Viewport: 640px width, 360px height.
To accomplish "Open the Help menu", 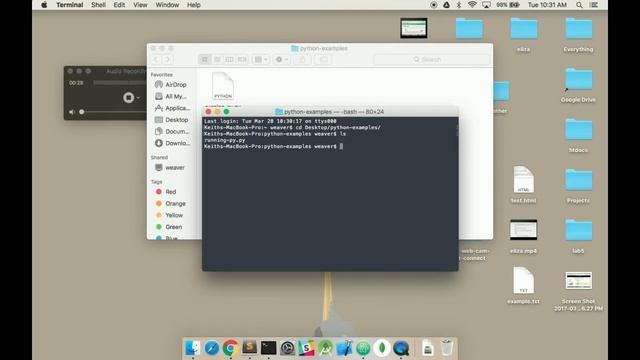I will tap(193, 5).
